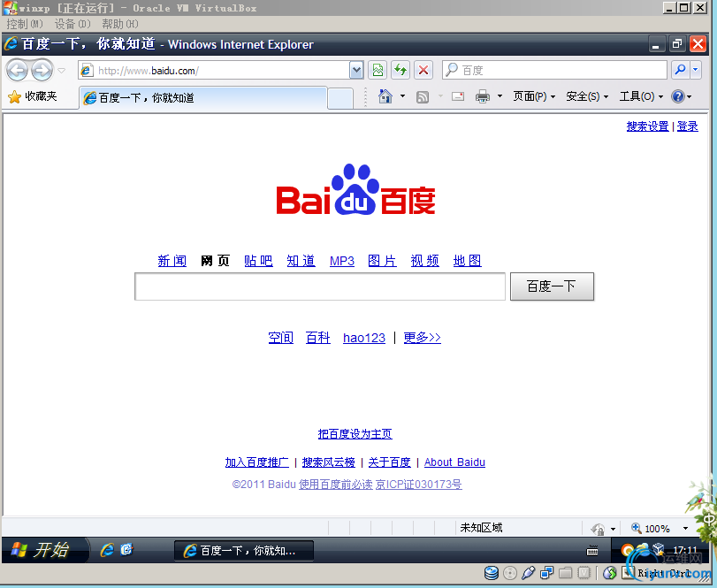This screenshot has width=717, height=588.
Task: Click the 新闻 news link
Action: point(172,261)
